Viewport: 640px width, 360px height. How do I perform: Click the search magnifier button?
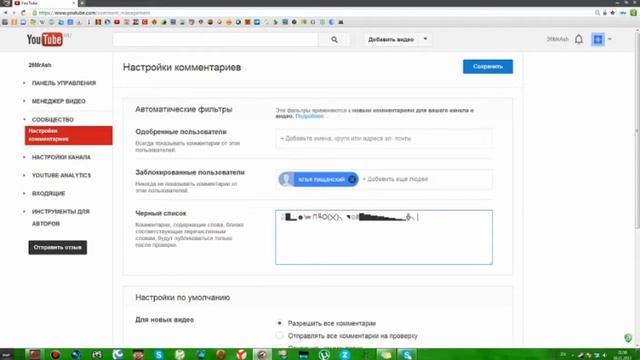[334, 40]
